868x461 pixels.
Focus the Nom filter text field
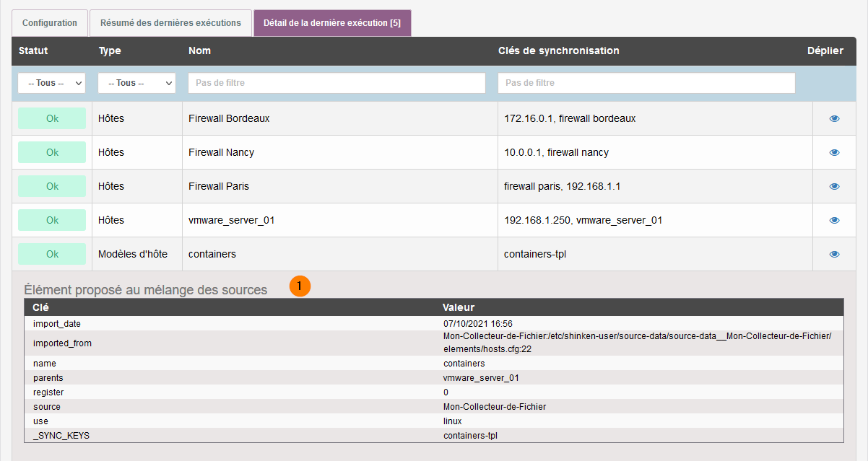click(x=337, y=83)
